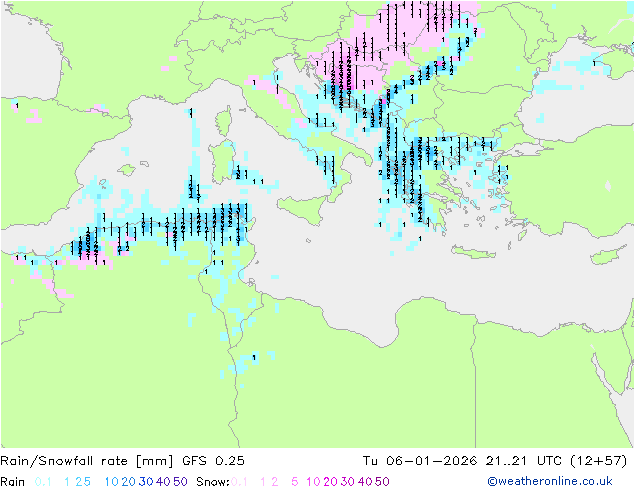Select the 'GFS 0.25' model label
The image size is (634, 490).
pyautogui.click(x=213, y=461)
